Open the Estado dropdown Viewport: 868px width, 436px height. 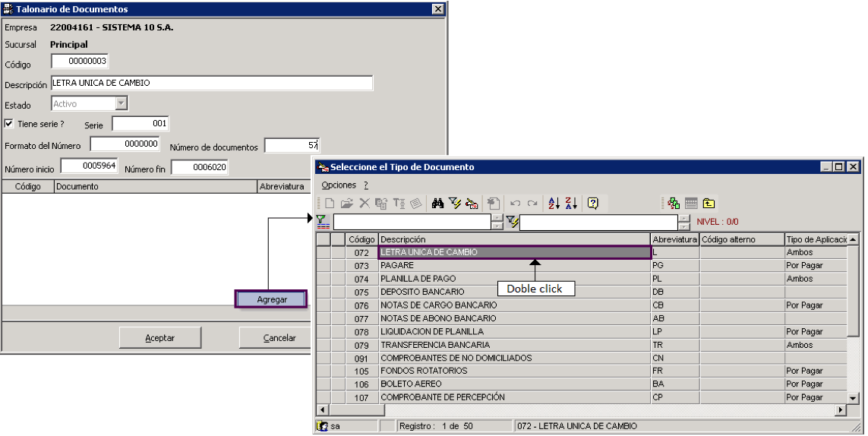click(x=122, y=103)
